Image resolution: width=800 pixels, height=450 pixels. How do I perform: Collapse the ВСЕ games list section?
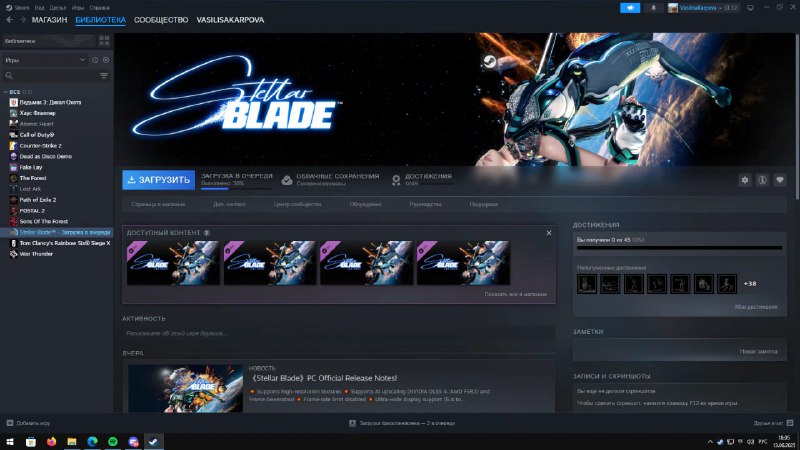6,92
